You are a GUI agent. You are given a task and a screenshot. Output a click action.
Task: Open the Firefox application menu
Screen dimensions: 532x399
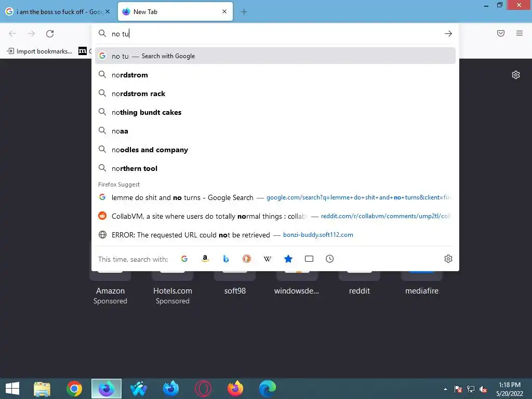520,33
